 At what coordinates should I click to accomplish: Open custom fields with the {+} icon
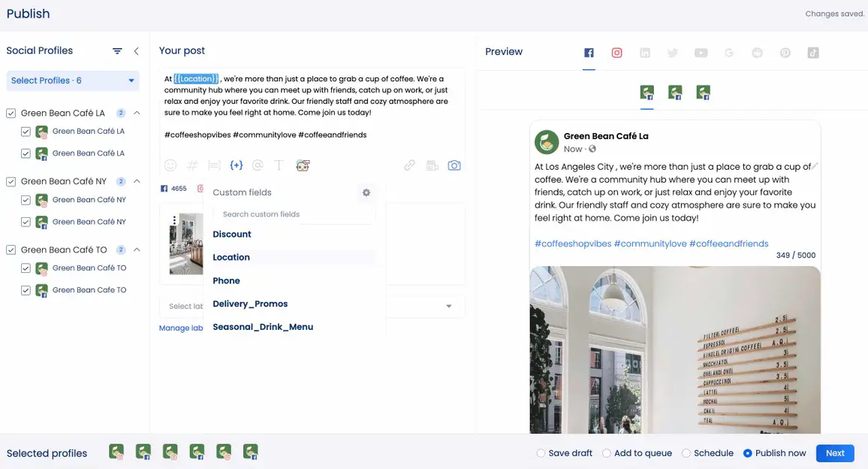coord(237,165)
